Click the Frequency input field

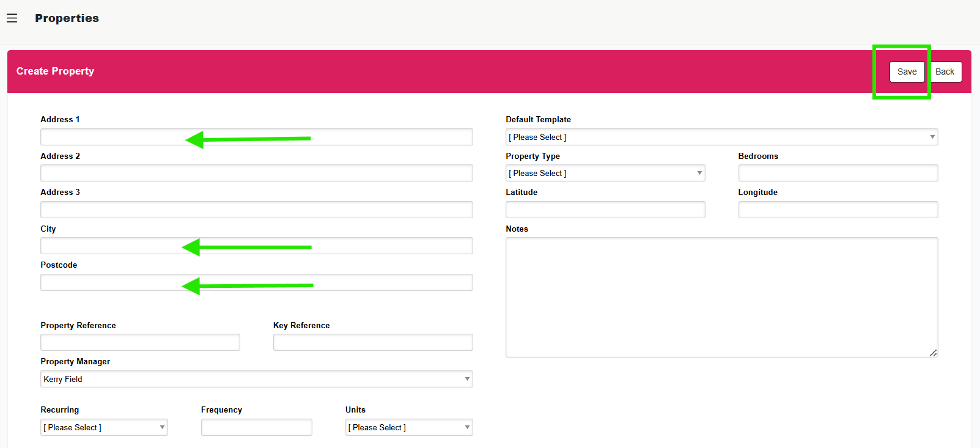[x=256, y=427]
